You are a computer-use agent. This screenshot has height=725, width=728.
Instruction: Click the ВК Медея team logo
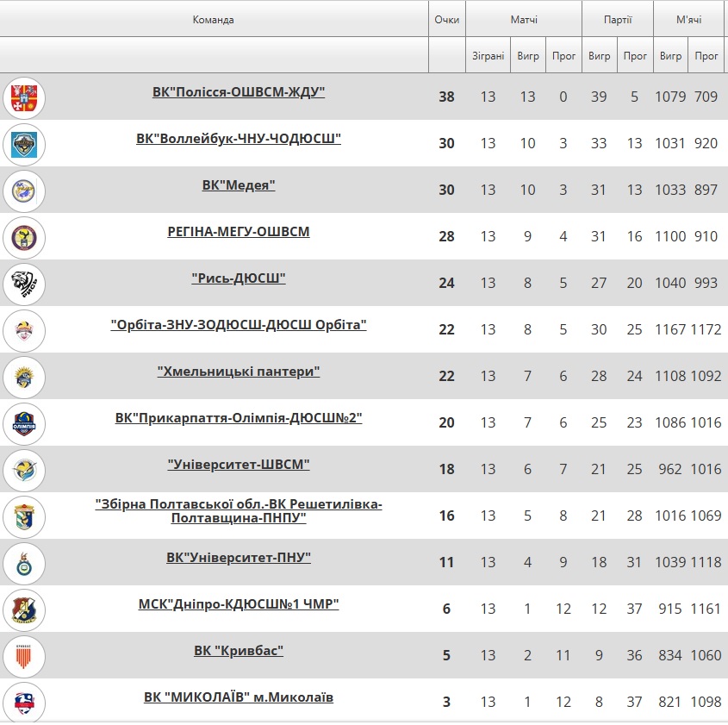pyautogui.click(x=24, y=191)
